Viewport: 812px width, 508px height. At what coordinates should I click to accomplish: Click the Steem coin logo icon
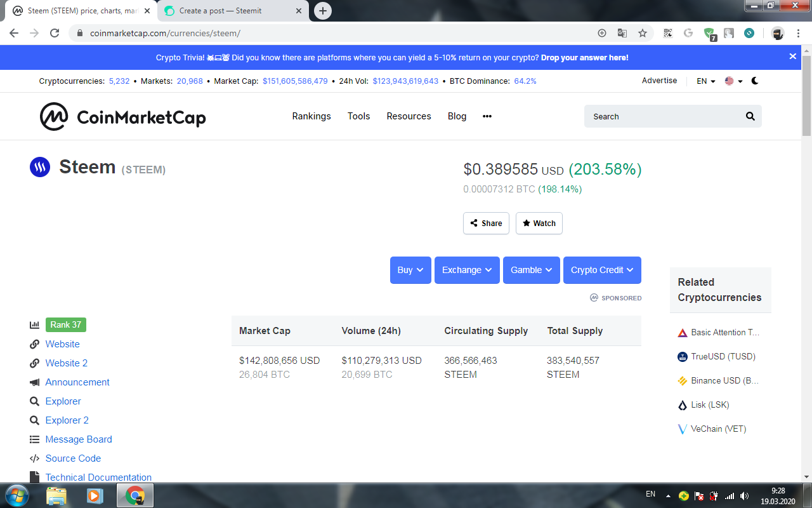point(40,167)
